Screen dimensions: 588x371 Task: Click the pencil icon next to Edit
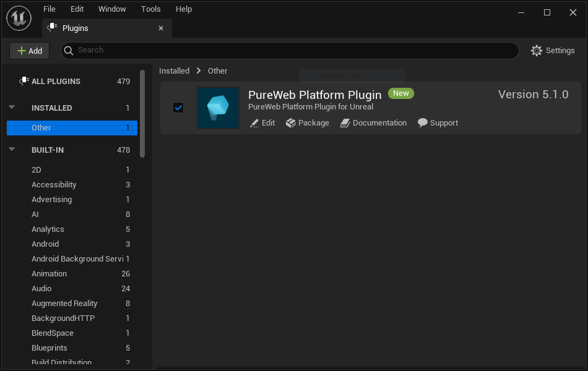(254, 123)
